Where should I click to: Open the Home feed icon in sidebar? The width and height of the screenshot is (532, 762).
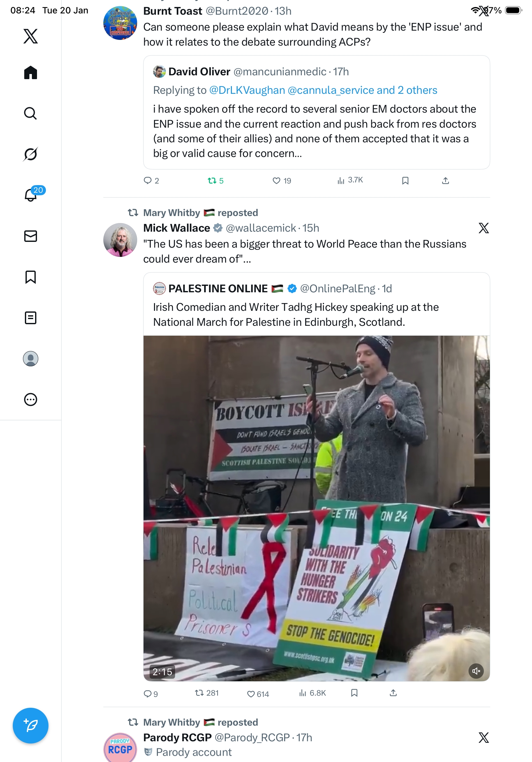coord(31,72)
